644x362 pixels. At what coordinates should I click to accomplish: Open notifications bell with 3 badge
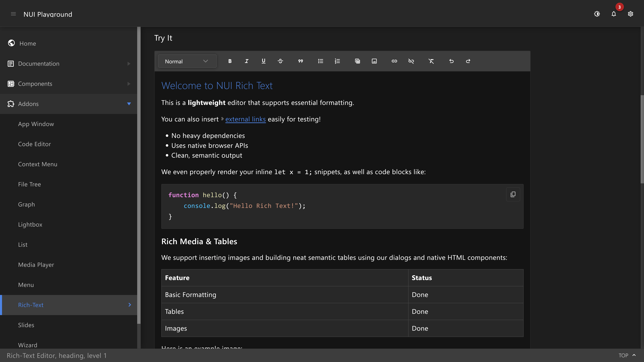pyautogui.click(x=614, y=14)
